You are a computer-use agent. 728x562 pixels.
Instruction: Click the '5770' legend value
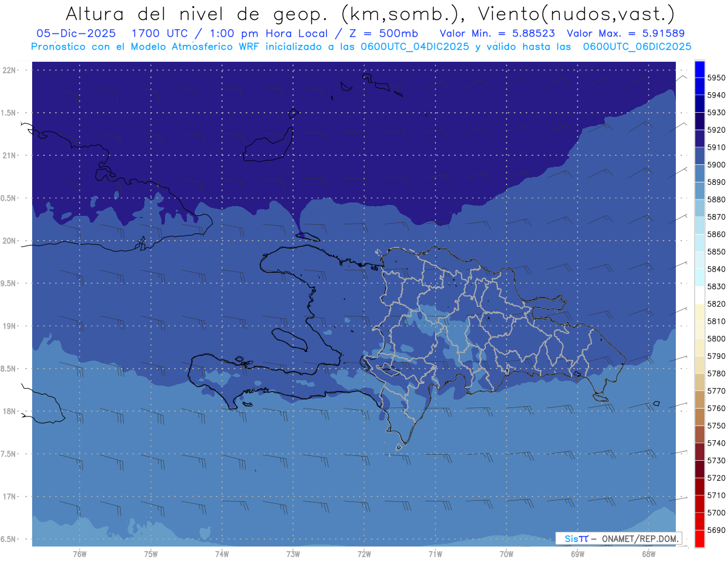[716, 390]
